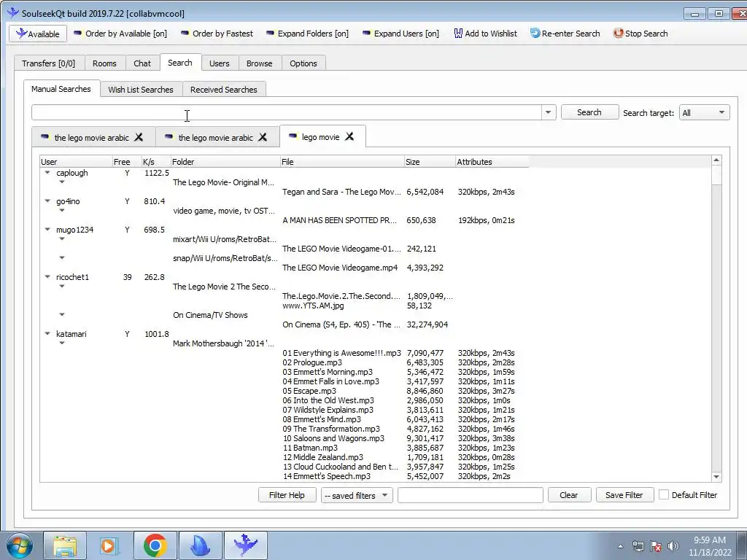
Task: Click the volume speaker tray icon
Action: (x=673, y=545)
